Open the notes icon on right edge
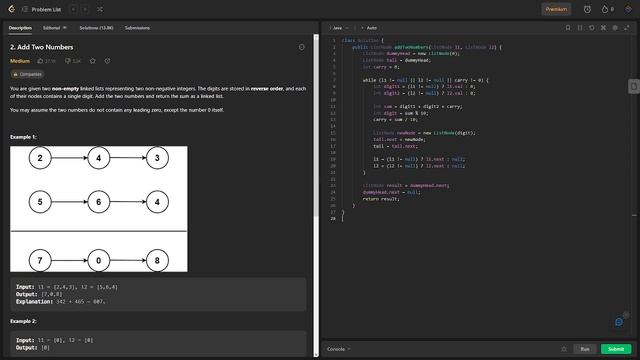 (634, 86)
